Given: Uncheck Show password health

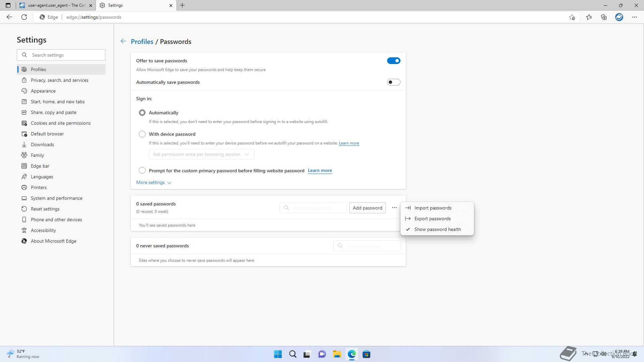Looking at the screenshot, I should pyautogui.click(x=437, y=229).
